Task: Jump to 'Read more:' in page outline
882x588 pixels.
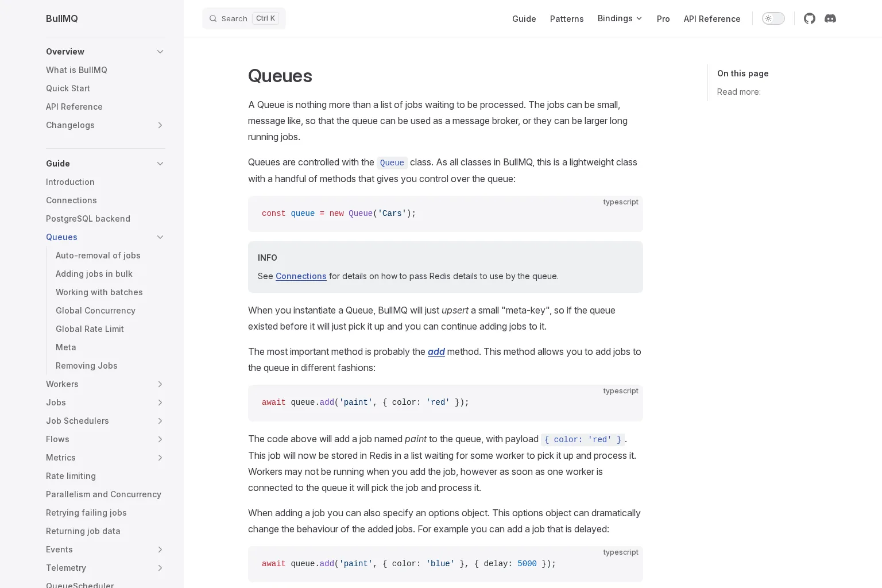Action: click(x=739, y=92)
